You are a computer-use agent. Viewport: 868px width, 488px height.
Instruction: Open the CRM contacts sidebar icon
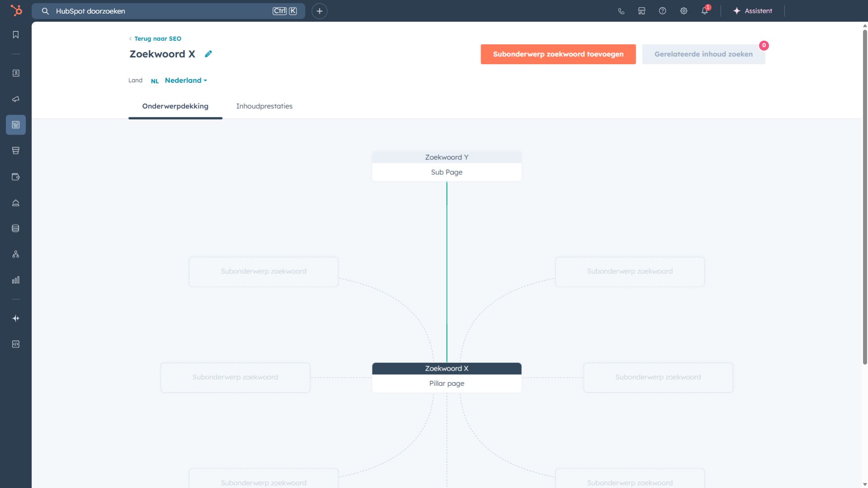16,73
